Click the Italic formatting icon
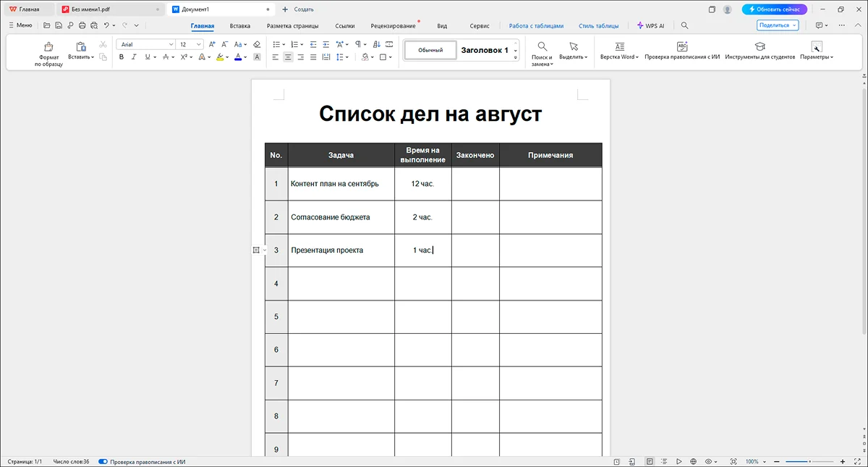 click(x=134, y=56)
